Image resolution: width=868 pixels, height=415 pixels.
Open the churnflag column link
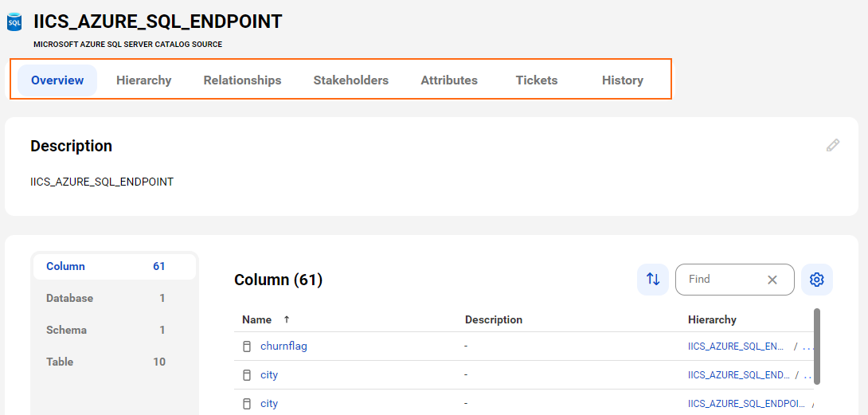[x=283, y=346]
